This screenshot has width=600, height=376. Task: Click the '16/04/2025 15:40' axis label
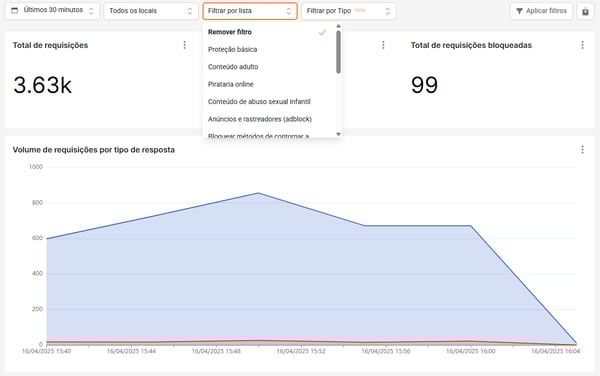[46, 351]
